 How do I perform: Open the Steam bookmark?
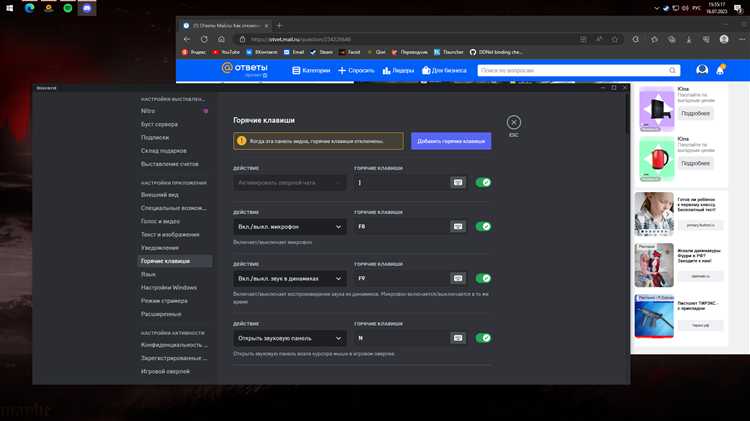tap(322, 52)
